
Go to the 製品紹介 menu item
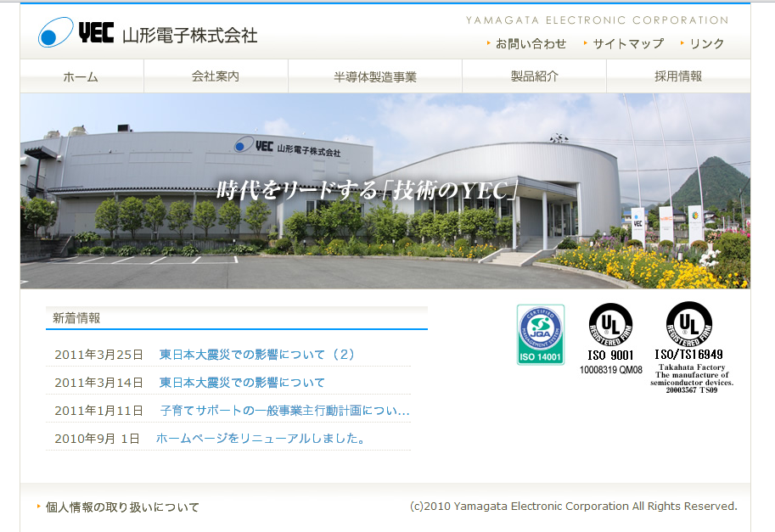point(534,76)
